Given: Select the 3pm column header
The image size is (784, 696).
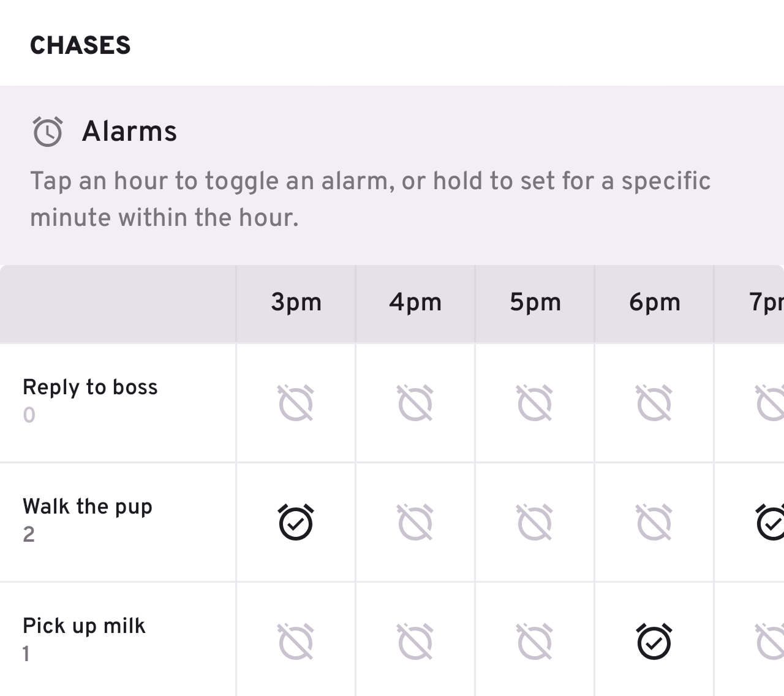Looking at the screenshot, I should coord(296,302).
